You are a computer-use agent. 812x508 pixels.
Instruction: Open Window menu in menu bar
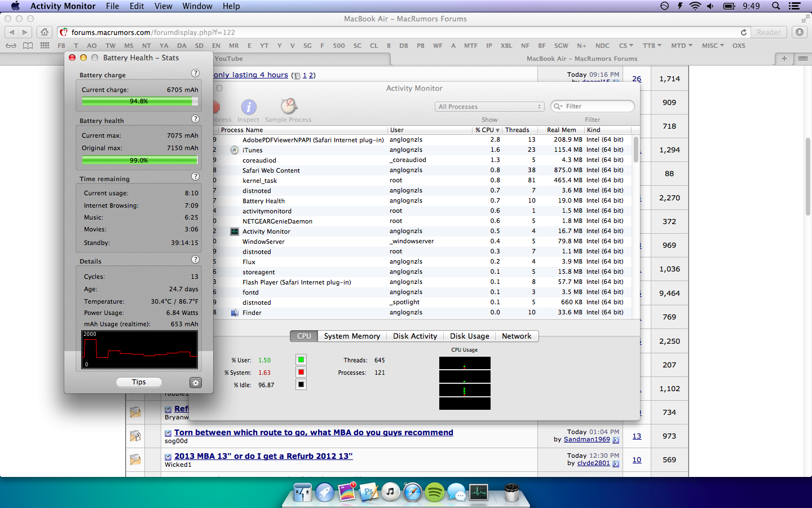pos(197,6)
